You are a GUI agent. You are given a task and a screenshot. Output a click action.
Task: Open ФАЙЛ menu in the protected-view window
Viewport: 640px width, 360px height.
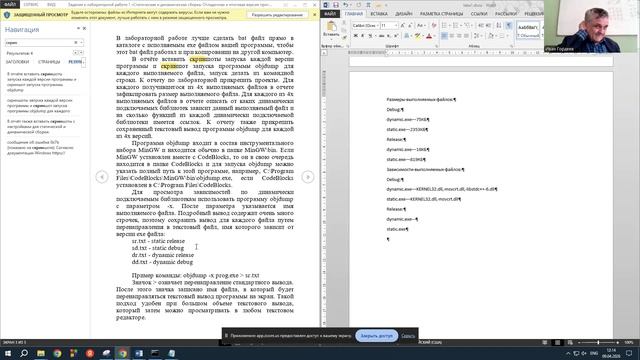click(x=10, y=4)
